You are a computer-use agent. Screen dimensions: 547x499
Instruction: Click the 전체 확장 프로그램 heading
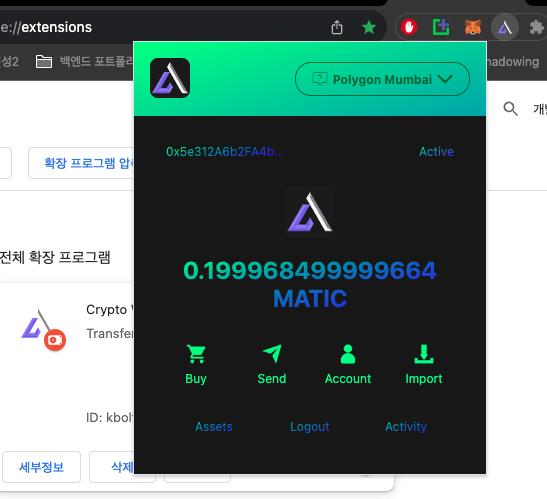click(55, 258)
